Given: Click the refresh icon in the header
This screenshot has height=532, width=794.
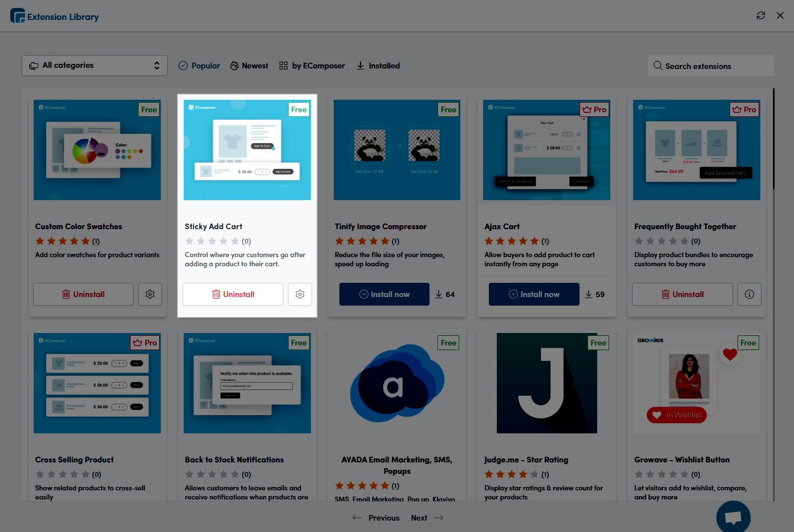Looking at the screenshot, I should coord(761,15).
